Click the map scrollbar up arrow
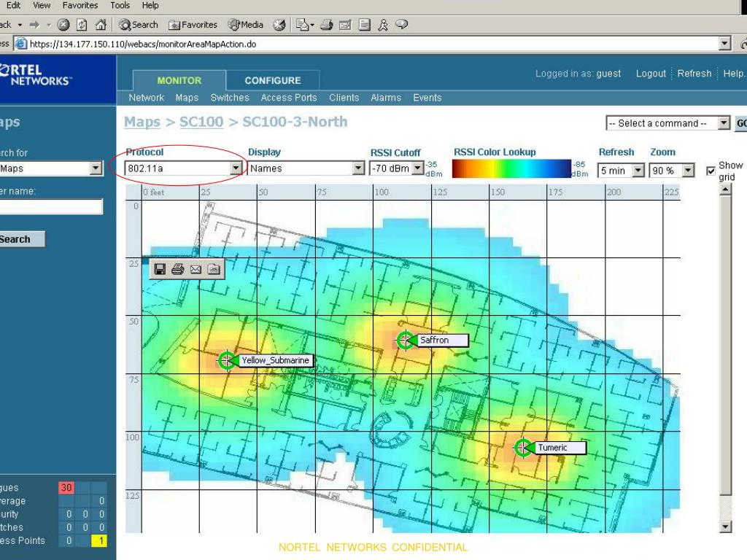The width and height of the screenshot is (747, 560). coord(726,190)
